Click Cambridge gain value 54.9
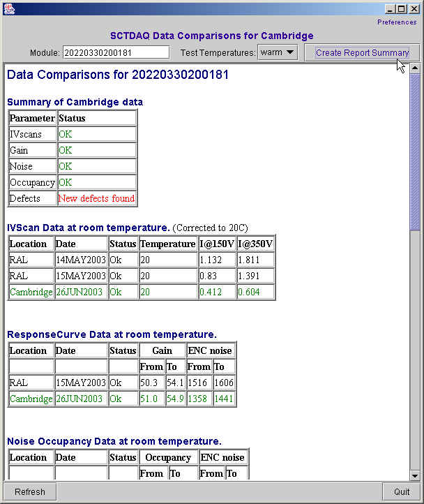The height and width of the screenshot is (504, 424). coord(175,399)
